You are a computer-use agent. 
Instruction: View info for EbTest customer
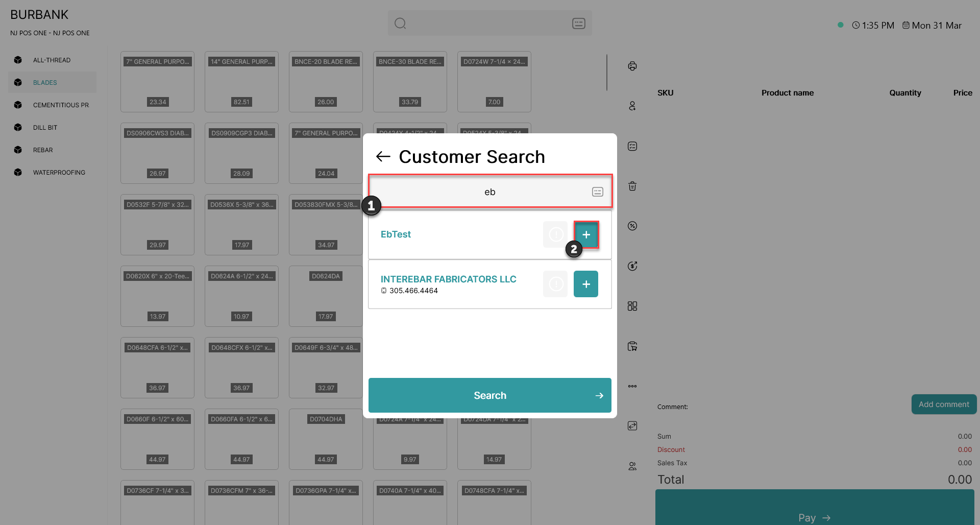click(x=555, y=234)
